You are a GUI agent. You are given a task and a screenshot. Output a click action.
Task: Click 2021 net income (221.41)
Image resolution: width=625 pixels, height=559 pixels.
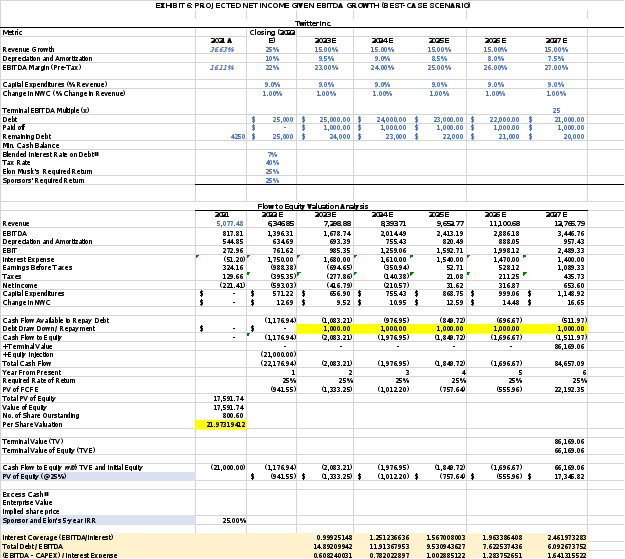pos(232,285)
